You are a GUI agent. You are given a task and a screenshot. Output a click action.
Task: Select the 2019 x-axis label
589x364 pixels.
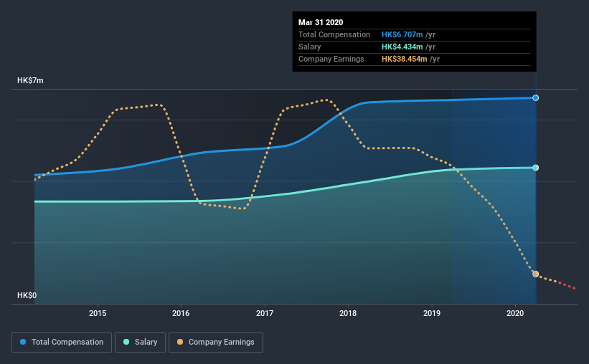tap(432, 313)
